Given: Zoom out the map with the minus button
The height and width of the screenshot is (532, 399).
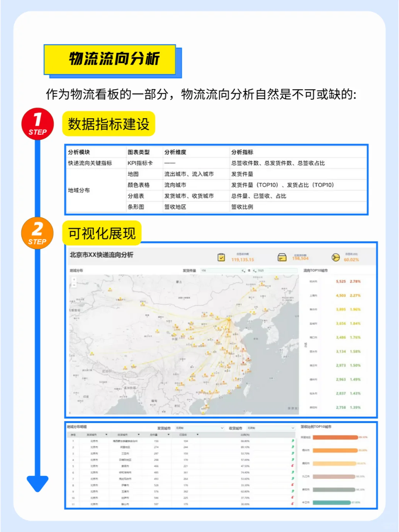Looking at the screenshot, I should (74, 285).
